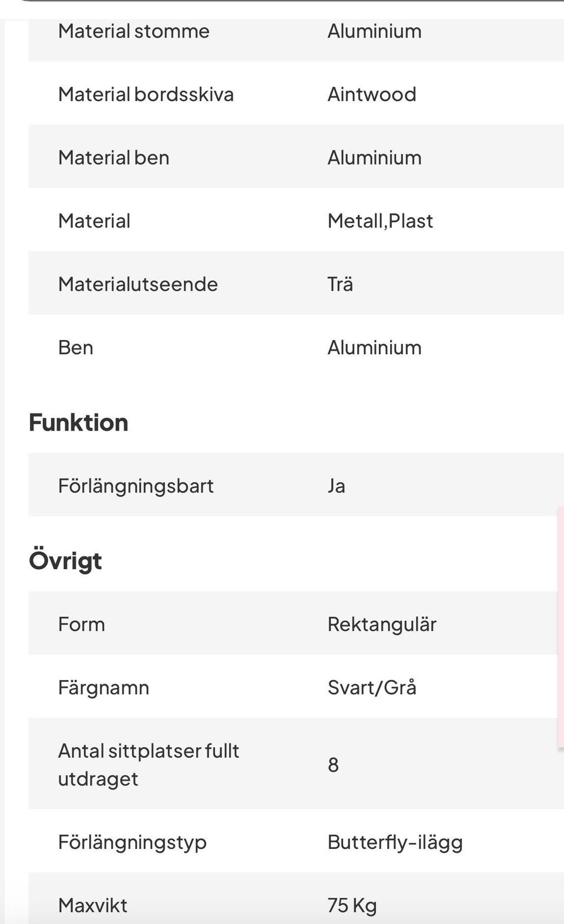This screenshot has height=924, width=564.
Task: Click the Materialutseende label
Action: click(x=137, y=284)
